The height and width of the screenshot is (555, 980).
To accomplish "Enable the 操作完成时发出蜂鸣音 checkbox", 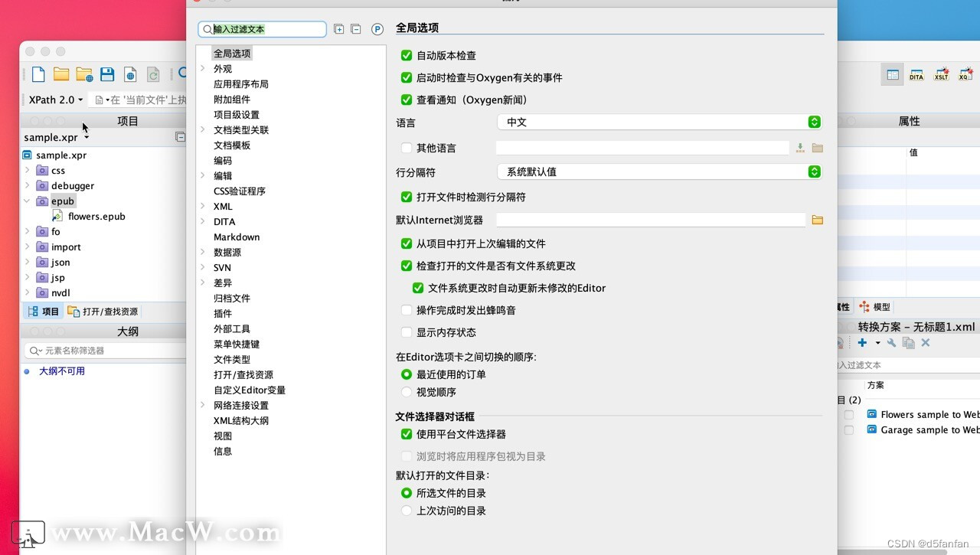I will (406, 311).
